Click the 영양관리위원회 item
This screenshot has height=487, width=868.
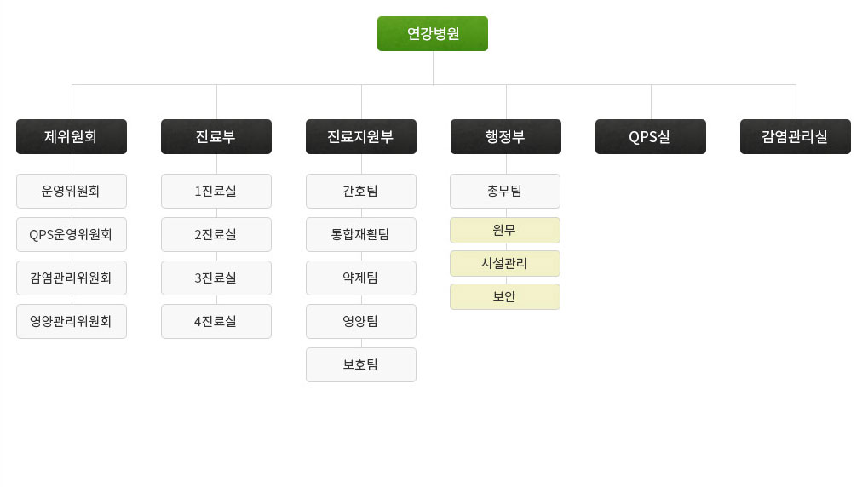[72, 322]
